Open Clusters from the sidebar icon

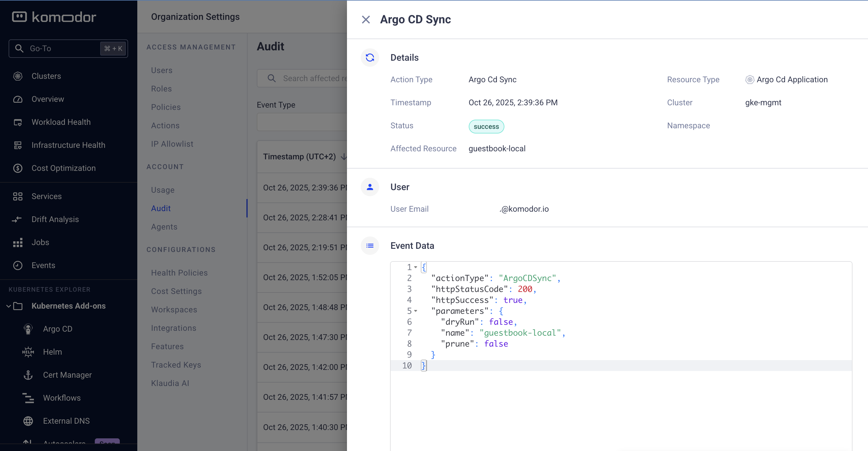point(18,76)
